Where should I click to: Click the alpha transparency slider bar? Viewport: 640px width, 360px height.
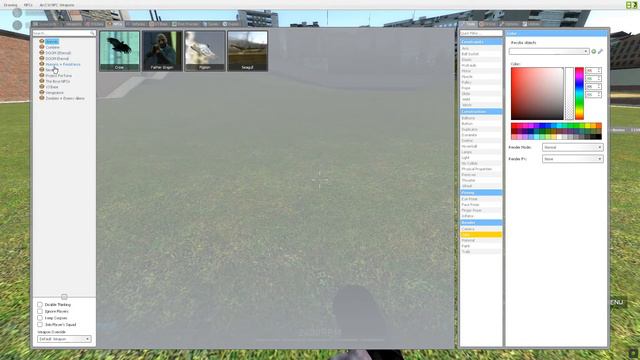[569, 93]
